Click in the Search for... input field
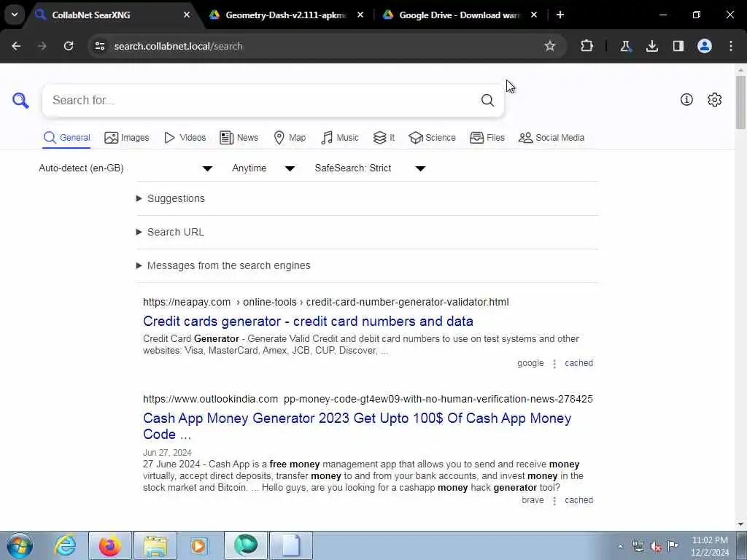Image resolution: width=747 pixels, height=560 pixels. [262, 101]
